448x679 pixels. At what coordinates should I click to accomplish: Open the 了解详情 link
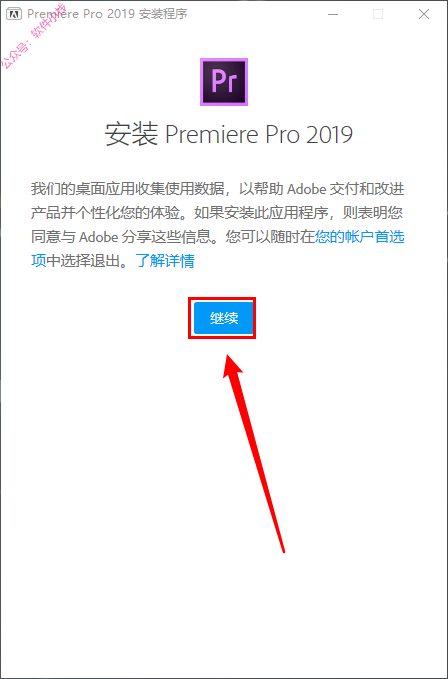point(165,261)
